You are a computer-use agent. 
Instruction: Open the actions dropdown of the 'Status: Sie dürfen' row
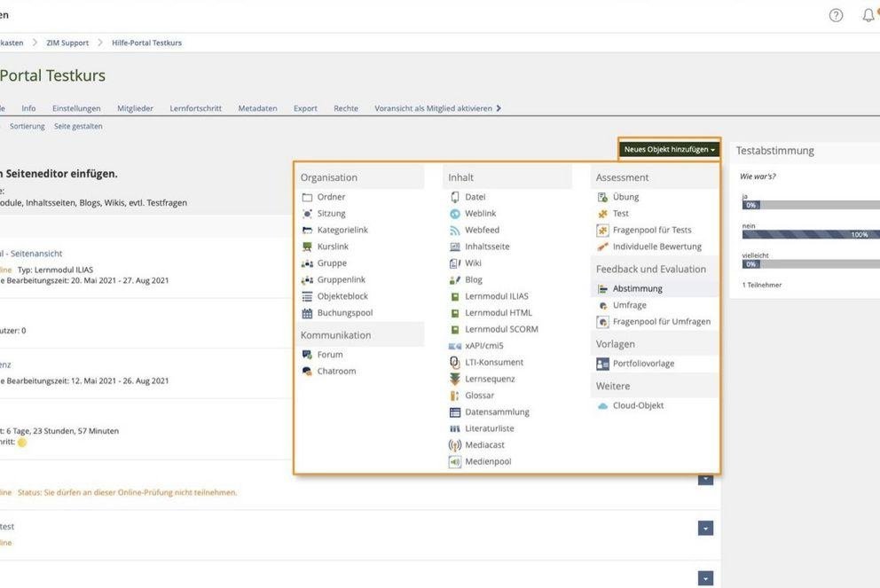pyautogui.click(x=705, y=479)
